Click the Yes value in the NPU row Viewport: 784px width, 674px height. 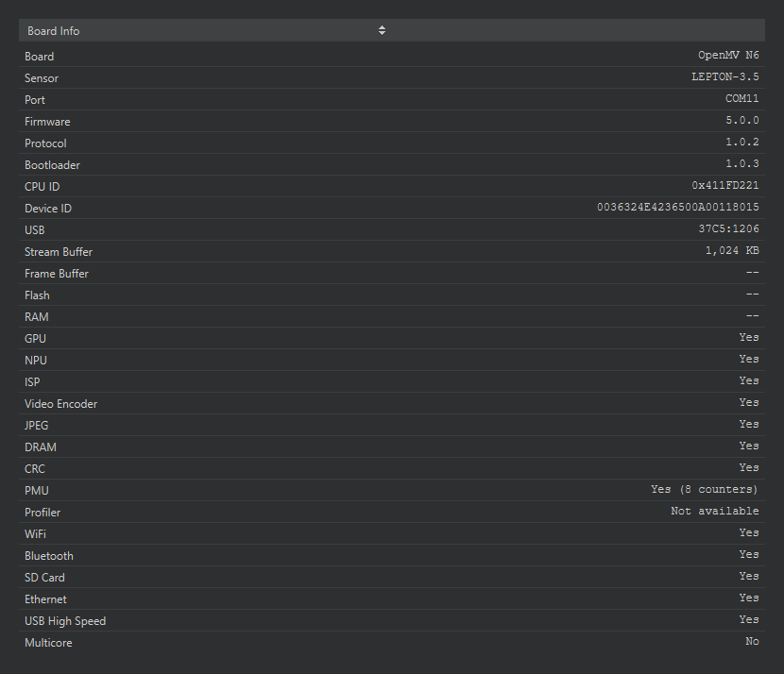pyautogui.click(x=749, y=360)
